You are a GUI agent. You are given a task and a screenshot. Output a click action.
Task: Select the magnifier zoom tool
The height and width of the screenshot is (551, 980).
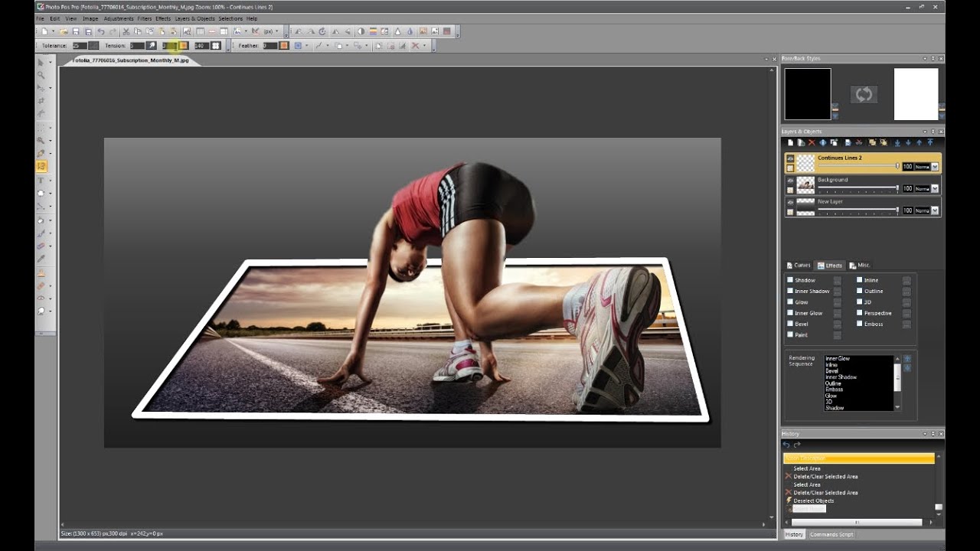click(x=41, y=75)
